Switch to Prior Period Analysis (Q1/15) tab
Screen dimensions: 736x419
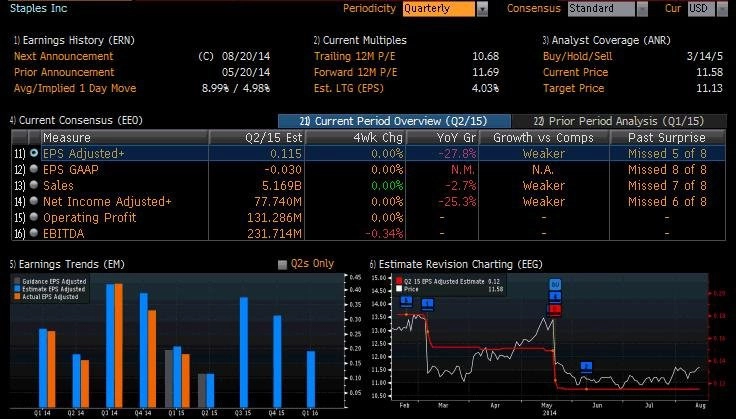pos(619,121)
